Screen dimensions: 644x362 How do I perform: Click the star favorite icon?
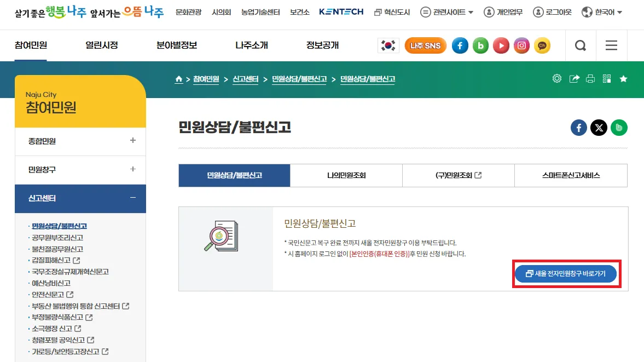point(623,78)
